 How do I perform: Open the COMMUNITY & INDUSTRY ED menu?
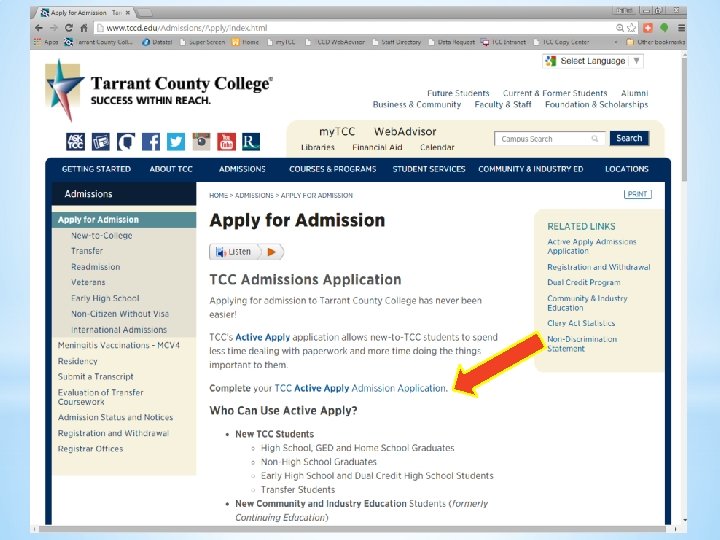click(x=531, y=169)
